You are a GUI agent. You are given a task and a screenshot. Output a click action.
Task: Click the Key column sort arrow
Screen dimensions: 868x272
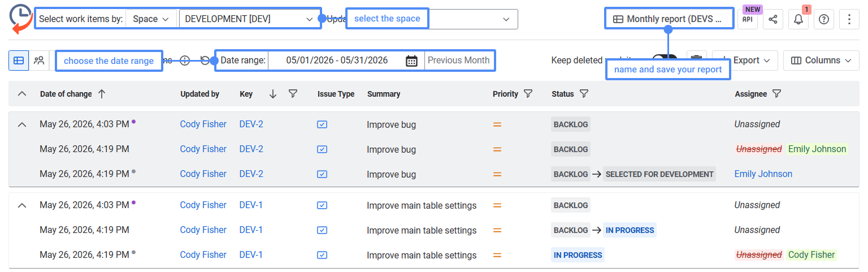[x=273, y=94]
